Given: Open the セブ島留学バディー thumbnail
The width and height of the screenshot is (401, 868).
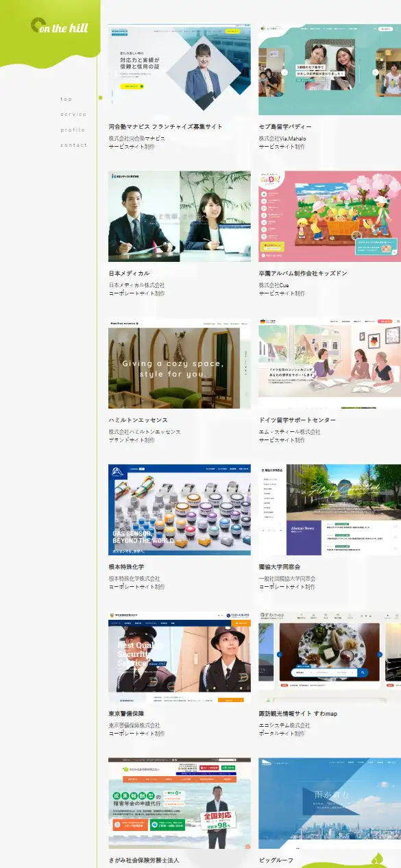Looking at the screenshot, I should 330,69.
